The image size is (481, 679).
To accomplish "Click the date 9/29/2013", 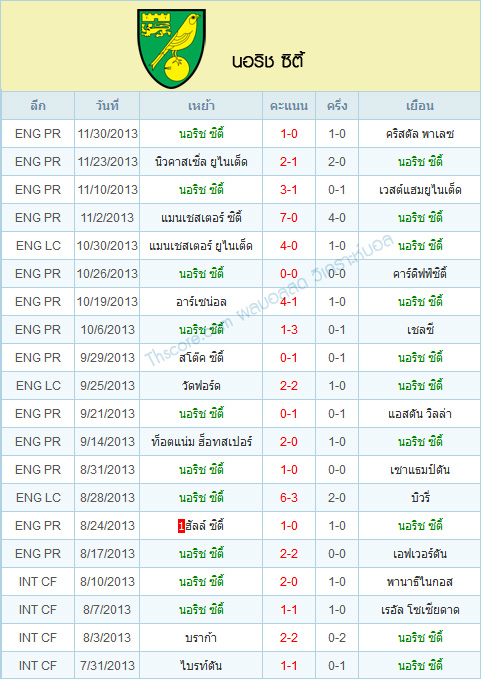I will pyautogui.click(x=107, y=358).
